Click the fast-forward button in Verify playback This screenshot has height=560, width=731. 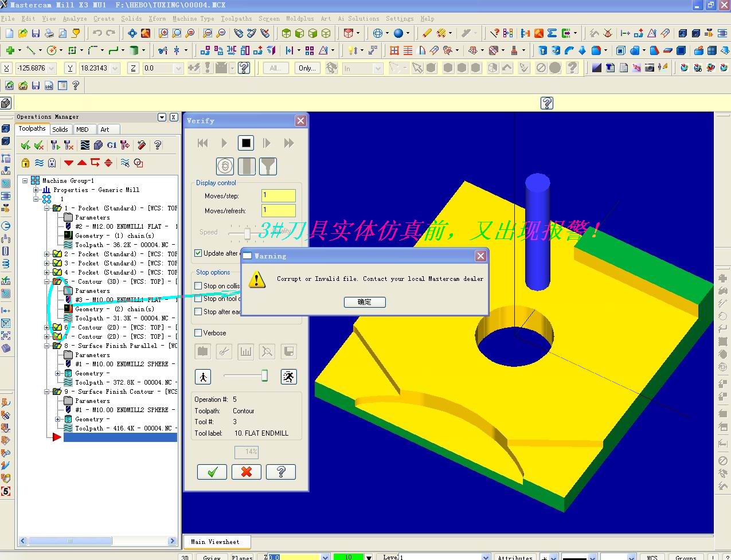click(289, 143)
